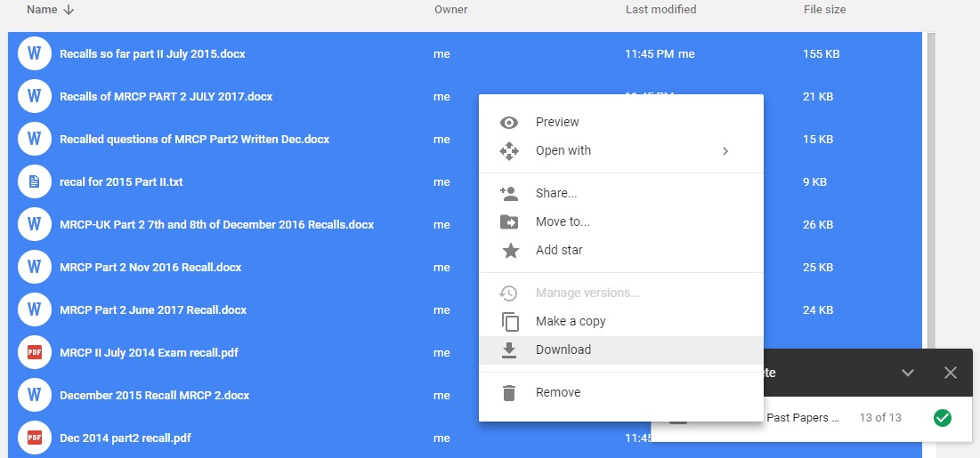Click the Move to folder icon

[x=509, y=221]
